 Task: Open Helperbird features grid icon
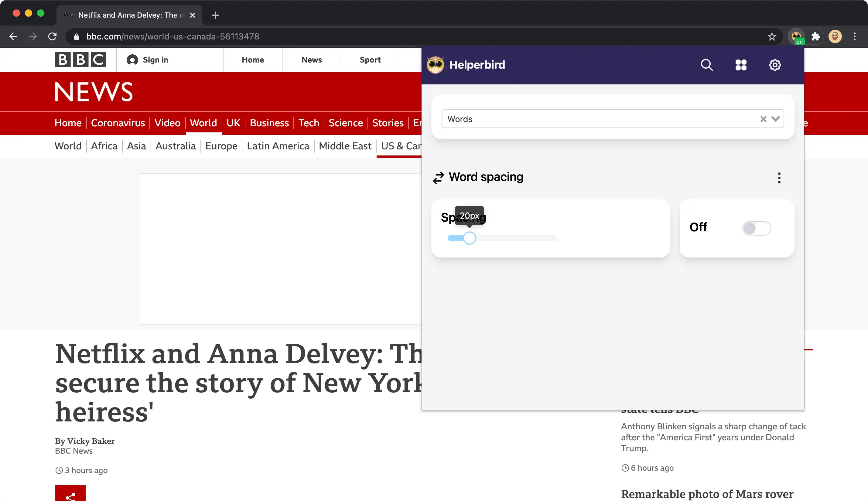741,65
